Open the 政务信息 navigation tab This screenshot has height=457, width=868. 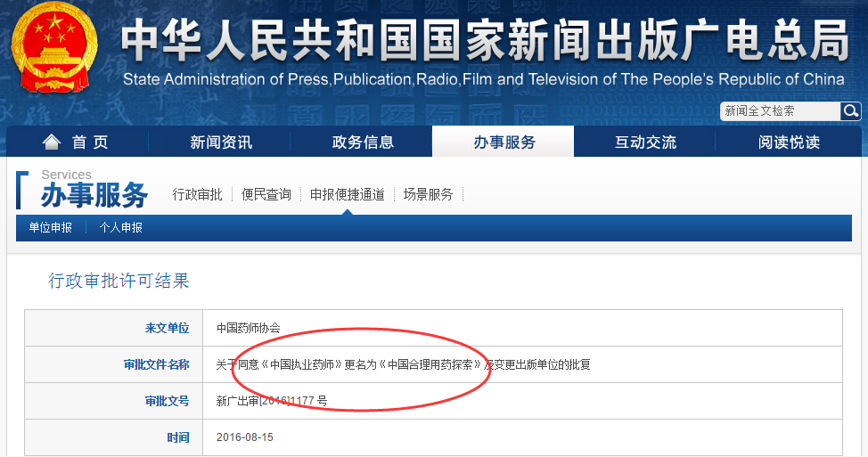coord(363,142)
